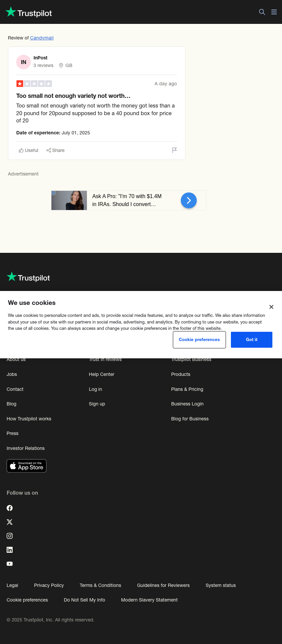Open Cookie preferences from the banner

coord(199,340)
